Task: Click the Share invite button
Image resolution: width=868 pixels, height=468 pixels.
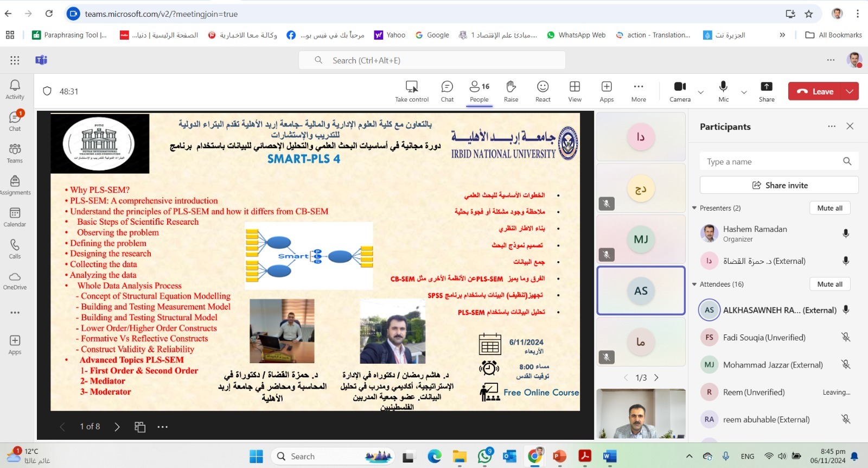Action: click(779, 185)
